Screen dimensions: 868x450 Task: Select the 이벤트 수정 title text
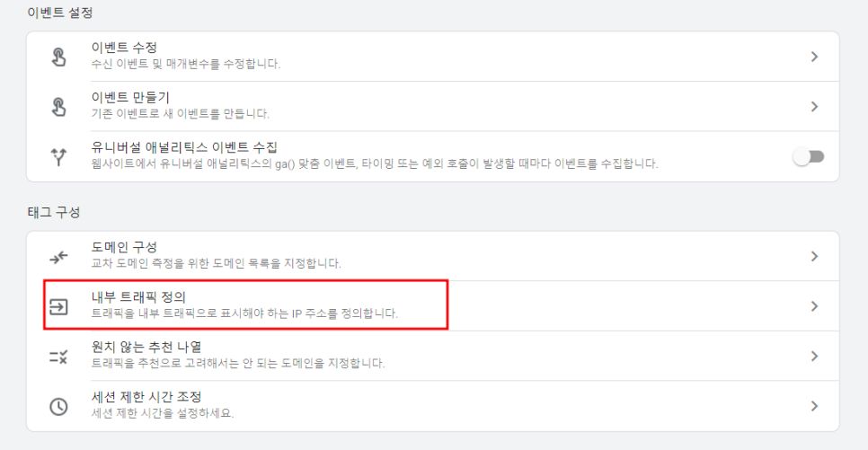coord(125,48)
